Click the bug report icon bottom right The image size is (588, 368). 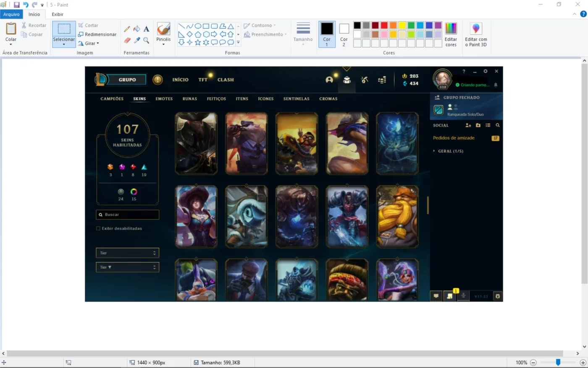click(498, 296)
